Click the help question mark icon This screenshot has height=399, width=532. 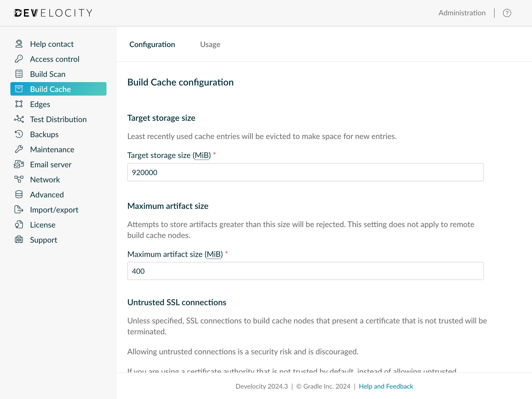click(507, 13)
